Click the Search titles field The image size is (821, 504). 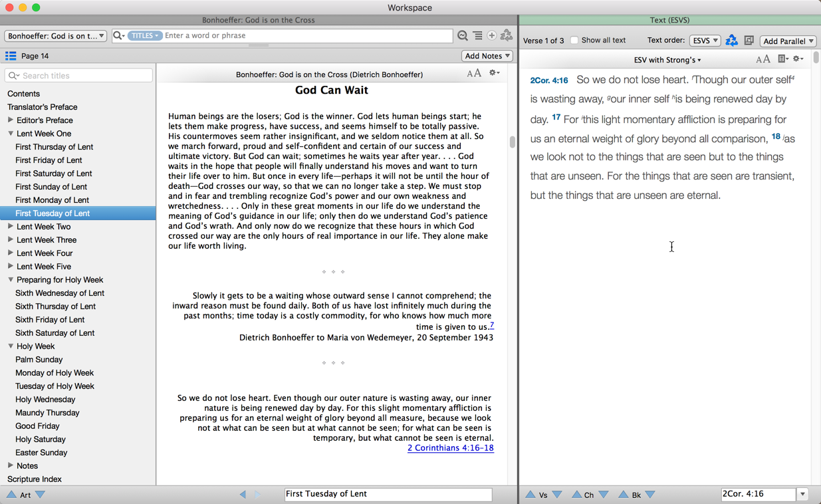(78, 76)
